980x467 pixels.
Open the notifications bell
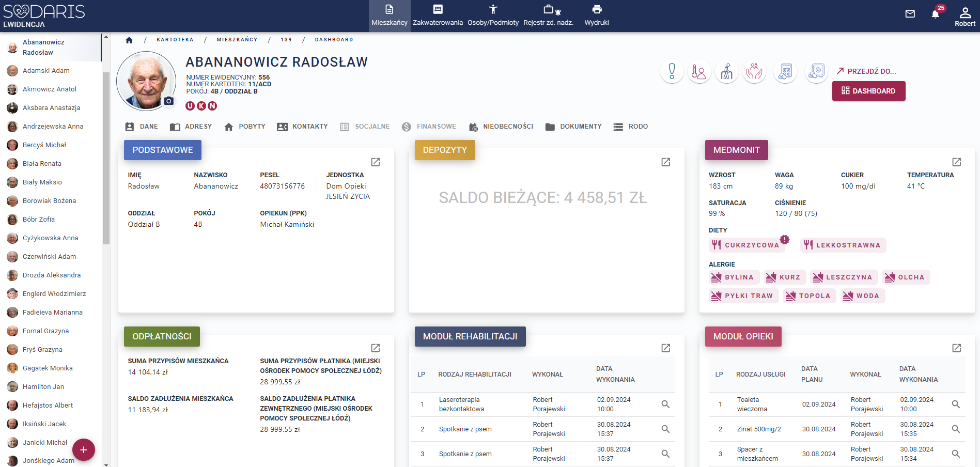click(935, 14)
